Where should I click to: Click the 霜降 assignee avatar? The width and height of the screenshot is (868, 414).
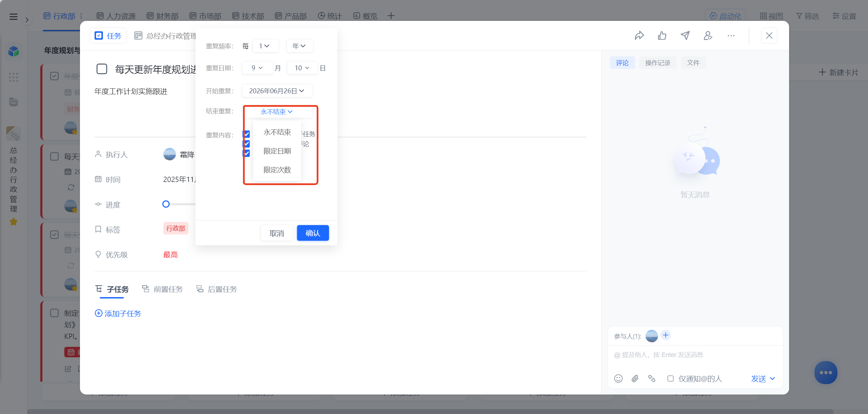[x=170, y=154]
